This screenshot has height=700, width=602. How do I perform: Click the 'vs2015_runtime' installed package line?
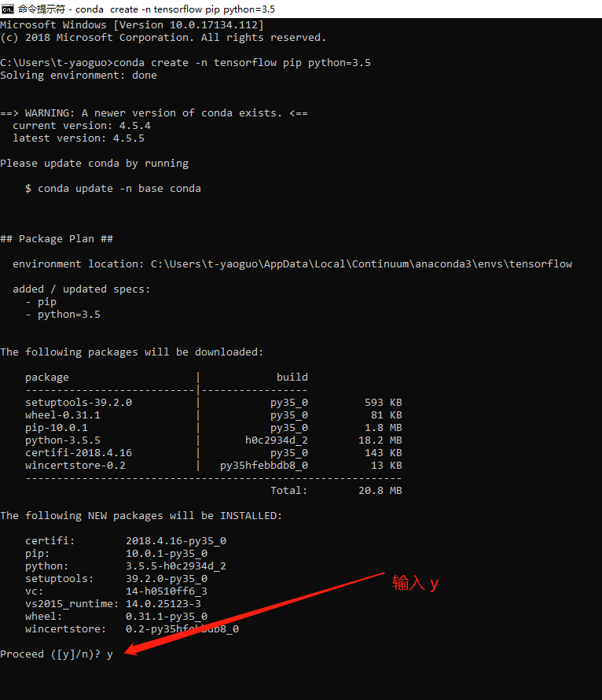tap(116, 604)
